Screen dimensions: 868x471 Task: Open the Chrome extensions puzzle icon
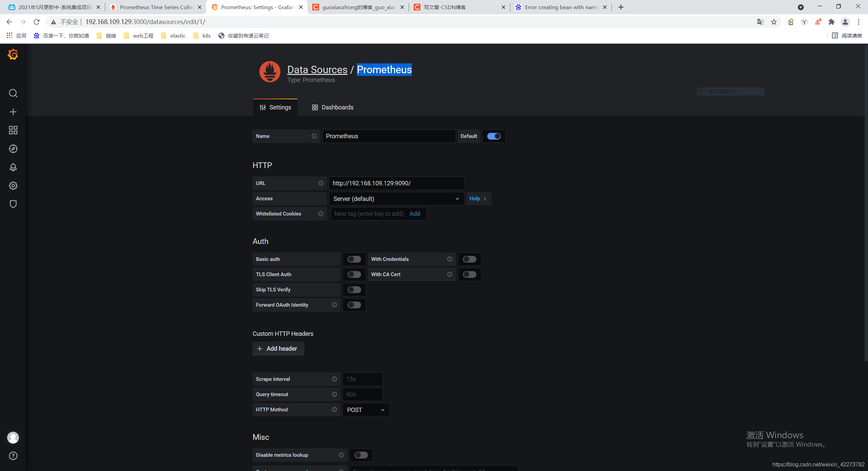click(831, 22)
